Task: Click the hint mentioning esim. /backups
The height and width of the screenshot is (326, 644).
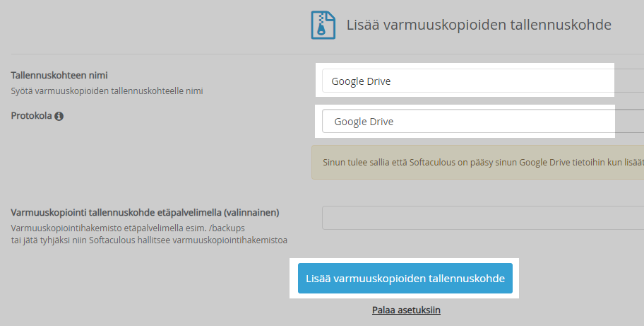Action: click(128, 228)
